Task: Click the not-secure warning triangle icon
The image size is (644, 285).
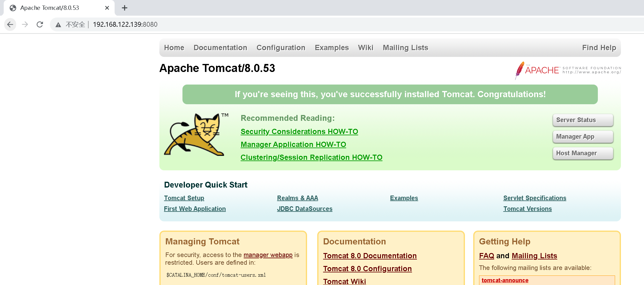Action: click(58, 25)
